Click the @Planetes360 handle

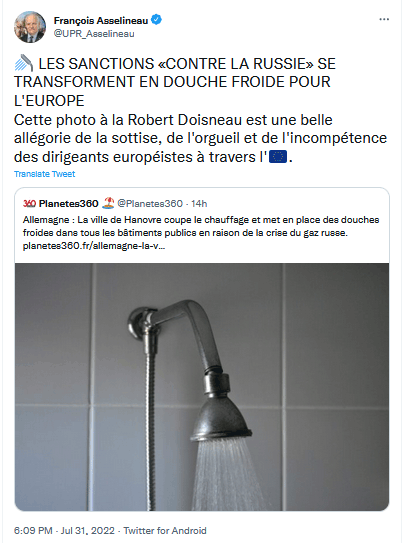point(150,203)
